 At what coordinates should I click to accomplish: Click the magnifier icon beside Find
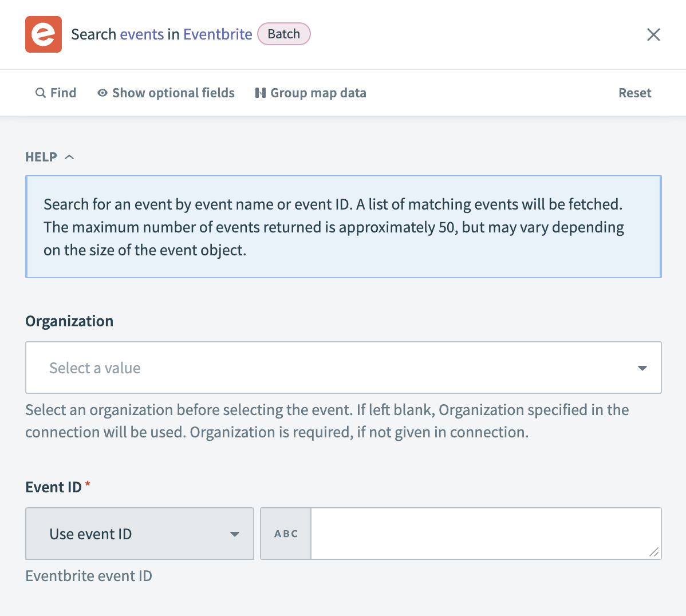(x=40, y=92)
